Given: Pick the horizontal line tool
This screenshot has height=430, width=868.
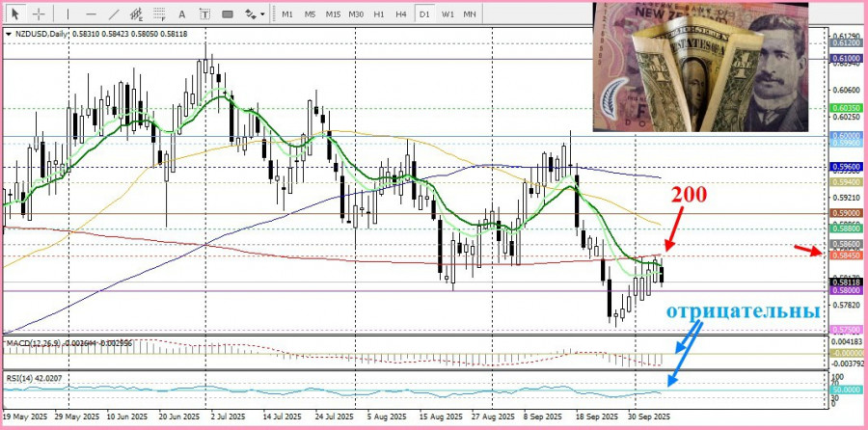Looking at the screenshot, I should tap(92, 13).
